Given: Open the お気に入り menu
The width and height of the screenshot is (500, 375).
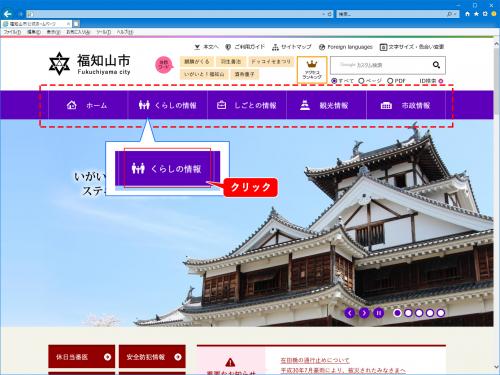Looking at the screenshot, I should [78, 32].
